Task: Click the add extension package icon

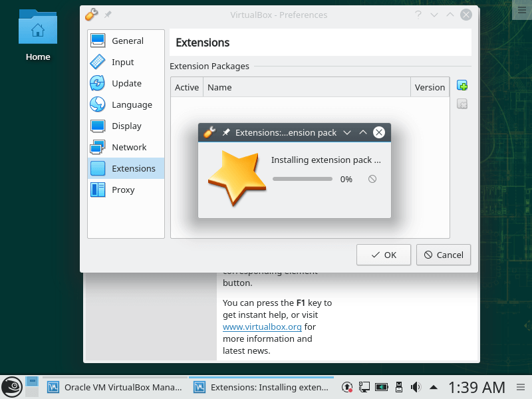Action: coord(462,86)
